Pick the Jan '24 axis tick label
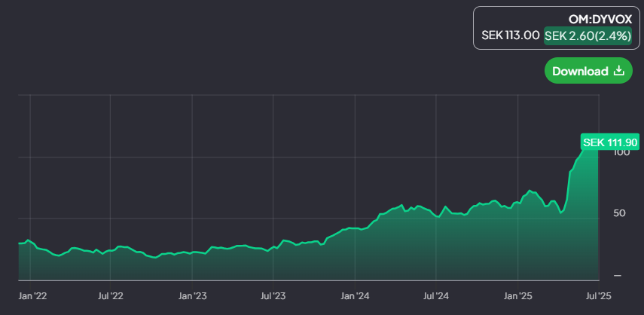The height and width of the screenshot is (315, 644). (354, 295)
